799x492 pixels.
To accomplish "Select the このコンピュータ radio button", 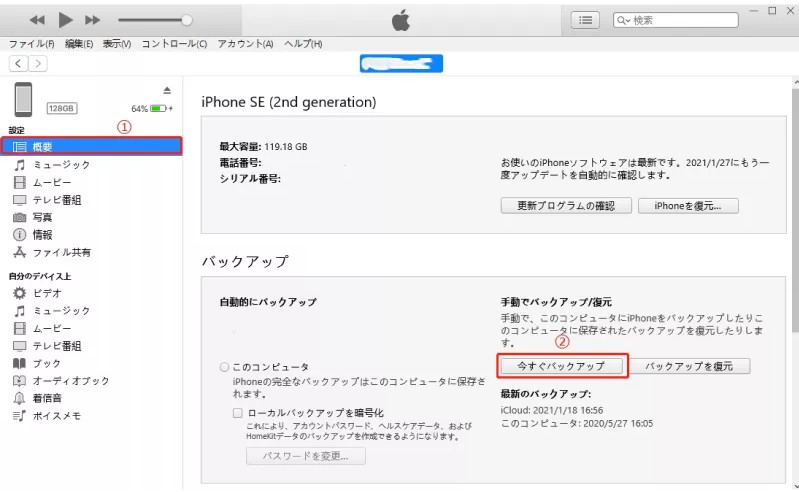I will pos(224,367).
